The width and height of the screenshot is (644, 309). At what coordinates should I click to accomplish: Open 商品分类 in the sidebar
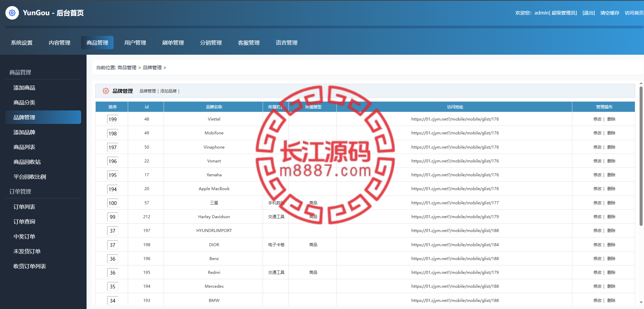click(43, 102)
